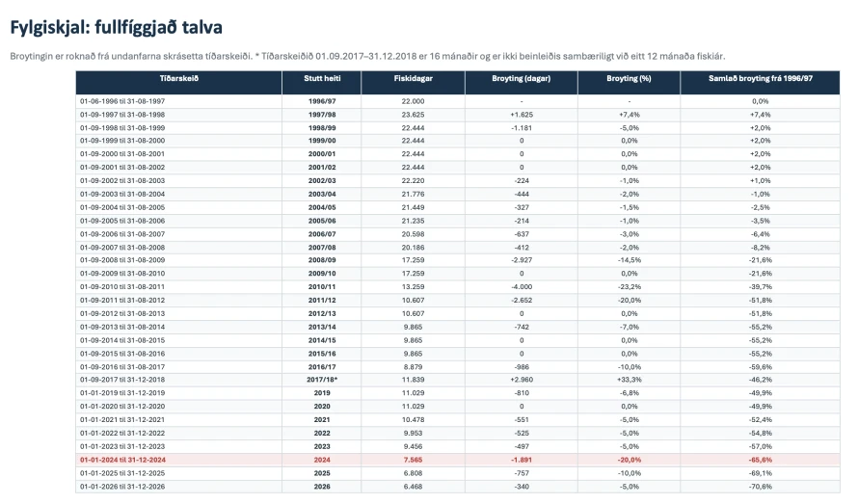Image resolution: width=858 pixels, height=504 pixels.
Task: Click the Samlað broyting frá 1996/97 header
Action: tap(760, 78)
